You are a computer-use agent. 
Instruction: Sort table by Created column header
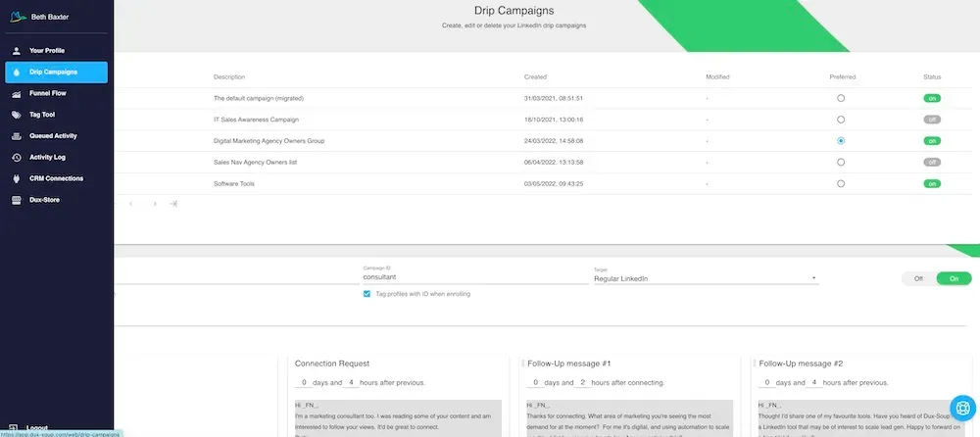coord(535,76)
